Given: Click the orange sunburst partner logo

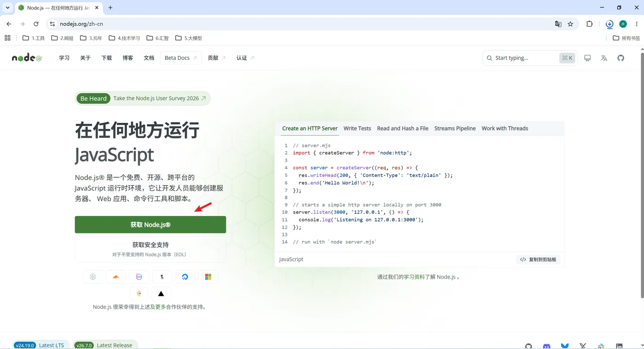Looking at the screenshot, I should pos(139,293).
